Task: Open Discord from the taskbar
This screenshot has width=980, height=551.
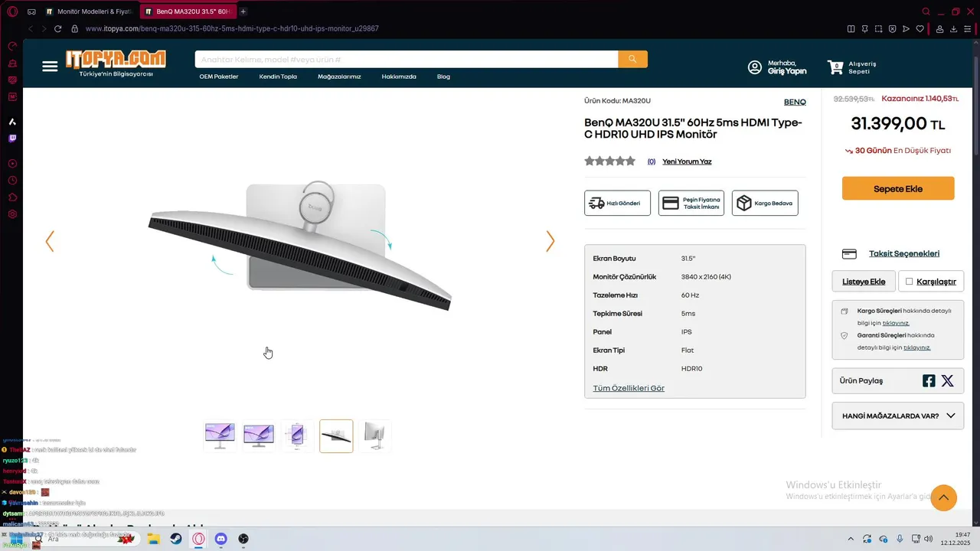Action: click(x=220, y=539)
